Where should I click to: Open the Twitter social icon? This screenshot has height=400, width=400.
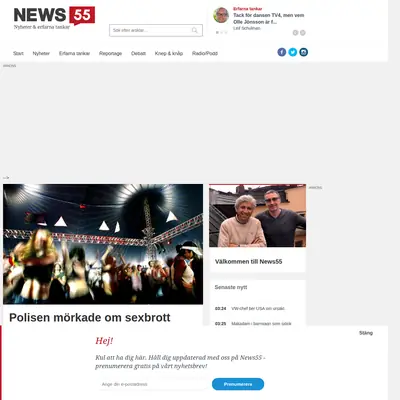point(293,52)
